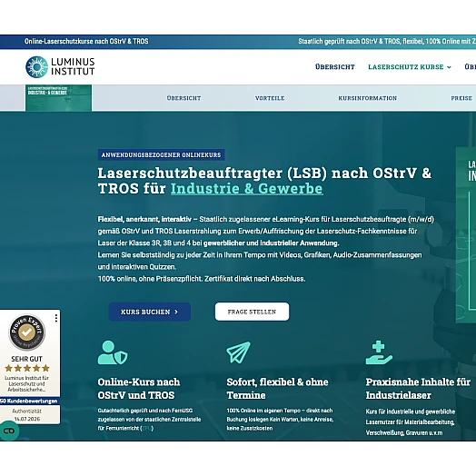The width and height of the screenshot is (476, 476).
Task: Click the Online-Laserschutzkurse nach OStrV & TROS banner text
Action: click(86, 41)
